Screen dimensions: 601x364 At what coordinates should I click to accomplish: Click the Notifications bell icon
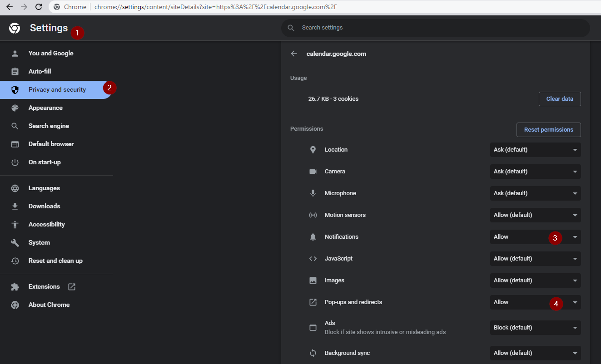313,236
